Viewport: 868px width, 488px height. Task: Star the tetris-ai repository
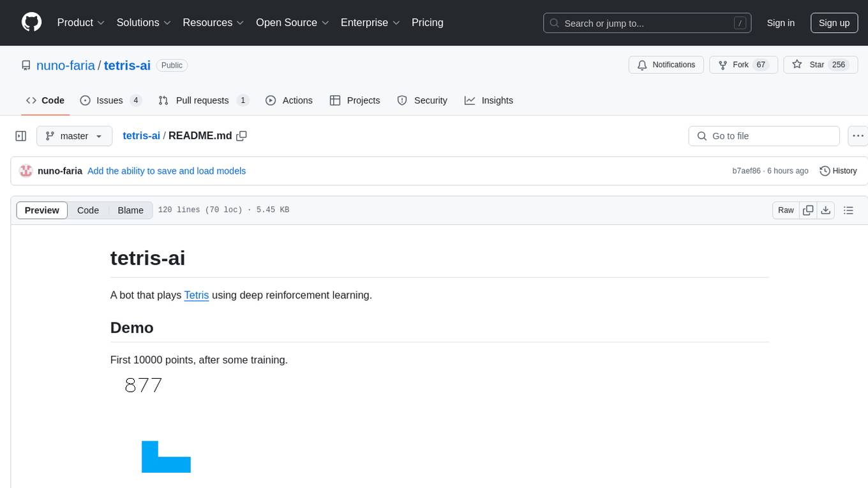coord(821,65)
